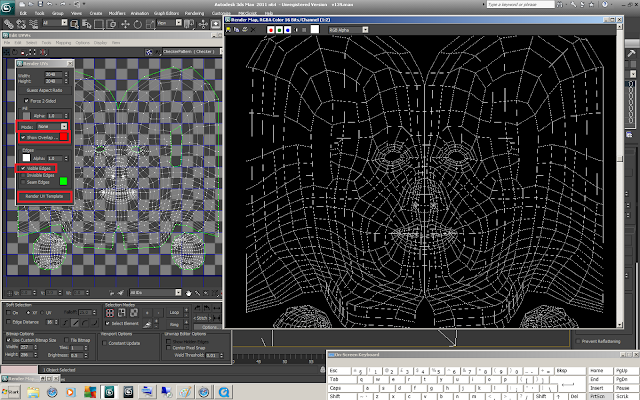The width and height of the screenshot is (640, 400).
Task: Open the RGB Alpha channel dropdown
Action: click(x=348, y=30)
